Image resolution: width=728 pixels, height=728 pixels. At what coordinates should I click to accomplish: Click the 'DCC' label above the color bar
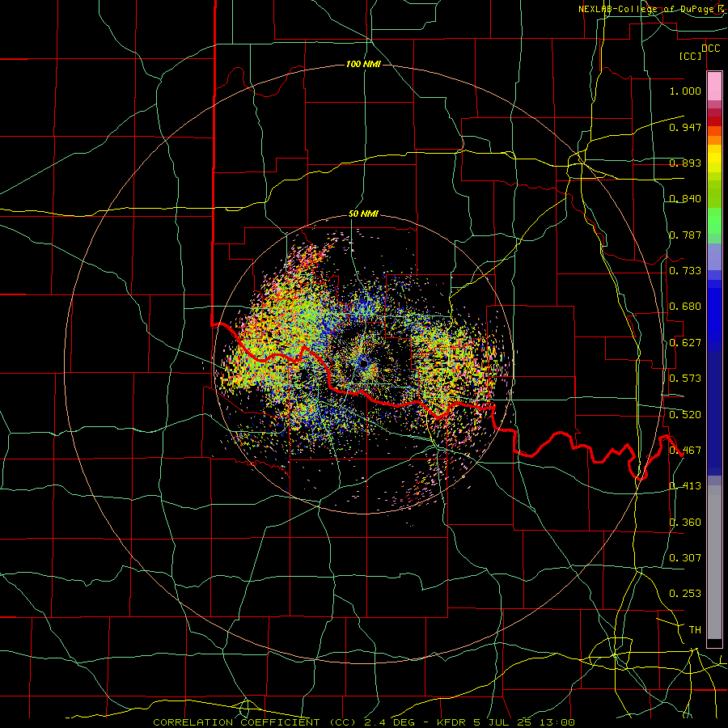click(x=710, y=49)
